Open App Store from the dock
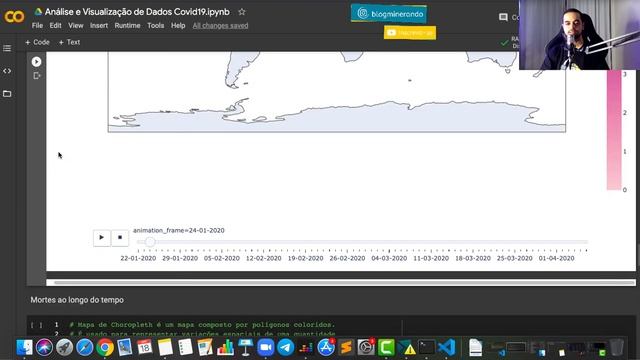The width and height of the screenshot is (640, 360). point(326,347)
